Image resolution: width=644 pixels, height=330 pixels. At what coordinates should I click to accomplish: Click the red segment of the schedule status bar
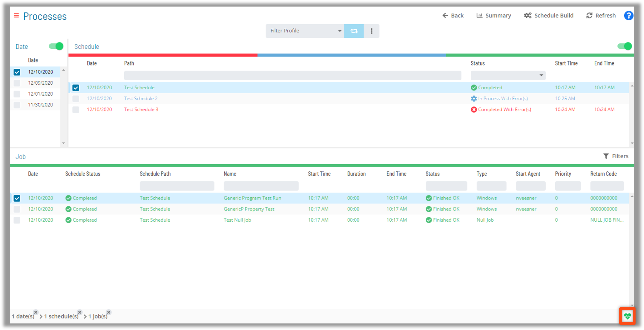162,55
